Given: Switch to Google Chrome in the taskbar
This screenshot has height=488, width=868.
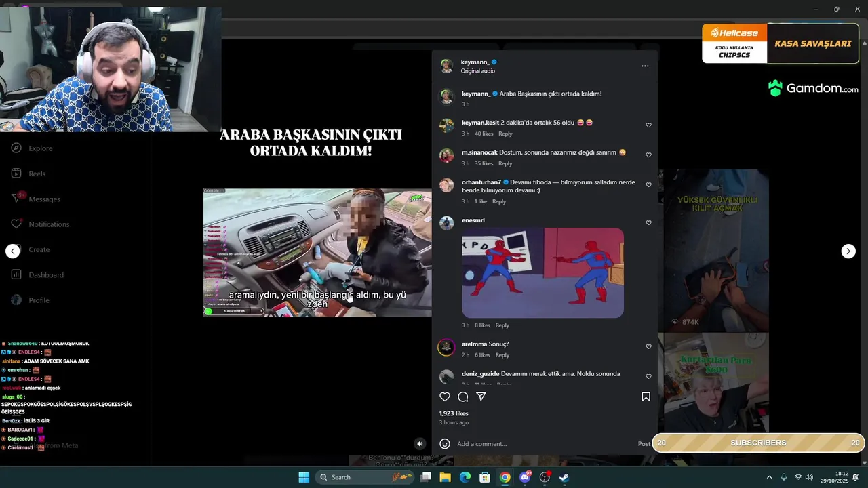Looking at the screenshot, I should (x=505, y=477).
